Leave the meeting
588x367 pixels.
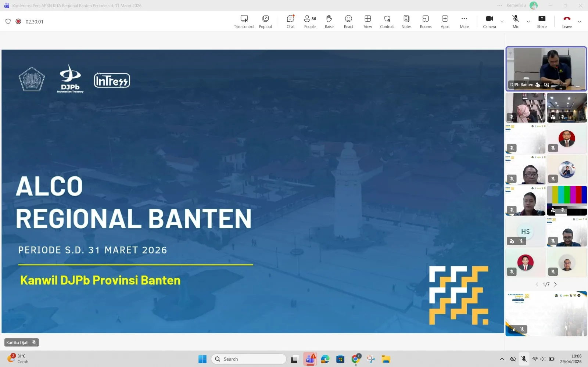(x=567, y=21)
